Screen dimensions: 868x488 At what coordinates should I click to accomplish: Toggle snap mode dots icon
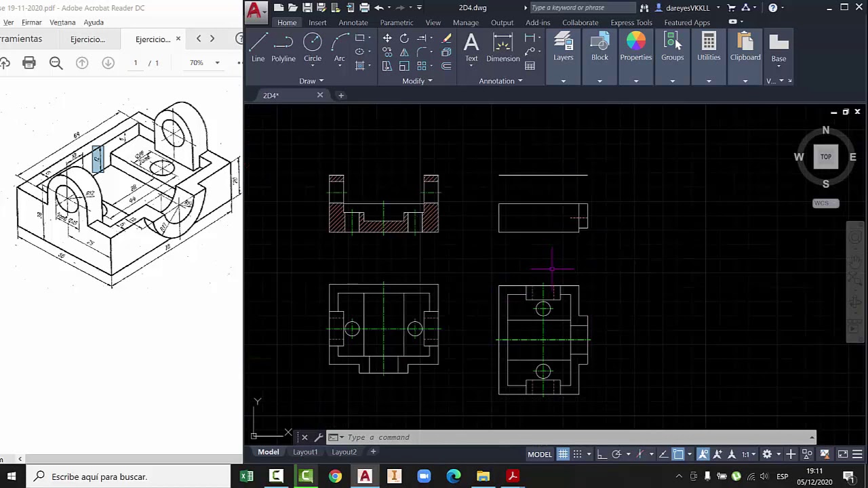click(x=578, y=454)
